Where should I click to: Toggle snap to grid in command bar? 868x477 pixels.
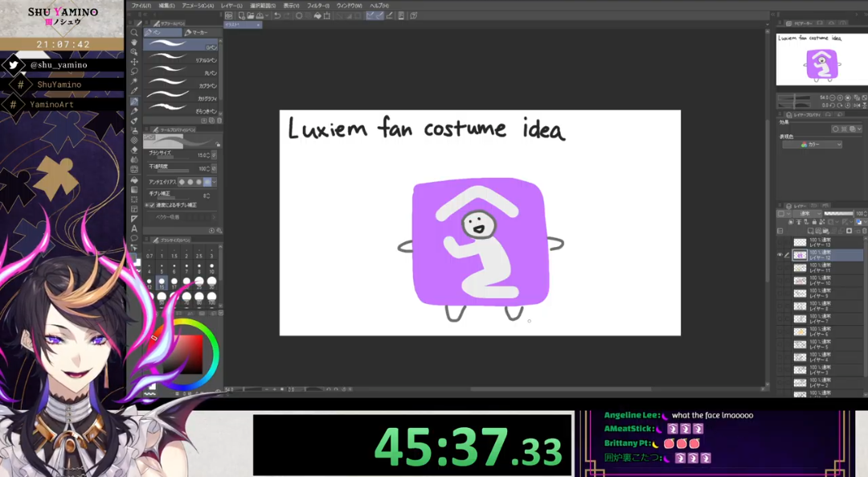(x=389, y=15)
